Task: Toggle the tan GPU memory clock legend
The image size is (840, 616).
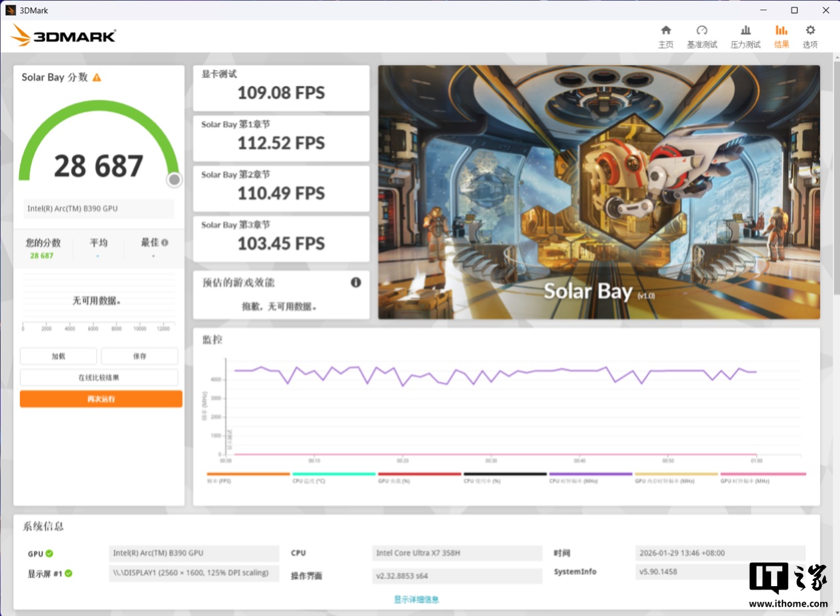Action: [676, 478]
